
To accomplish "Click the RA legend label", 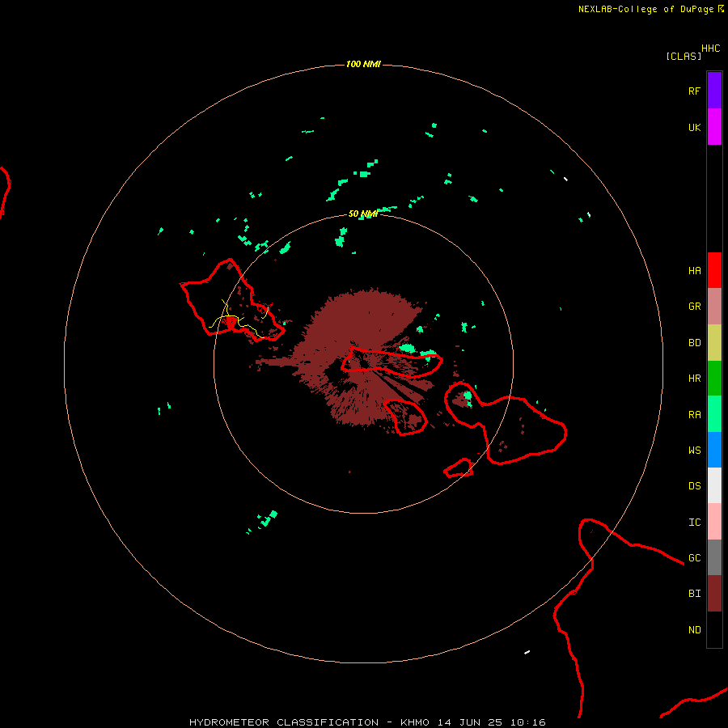I will [x=694, y=414].
